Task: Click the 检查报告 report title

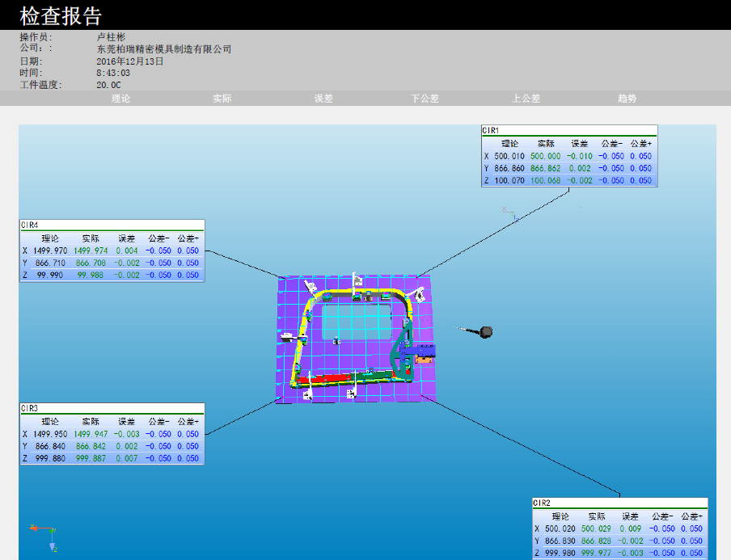Action: coord(61,15)
